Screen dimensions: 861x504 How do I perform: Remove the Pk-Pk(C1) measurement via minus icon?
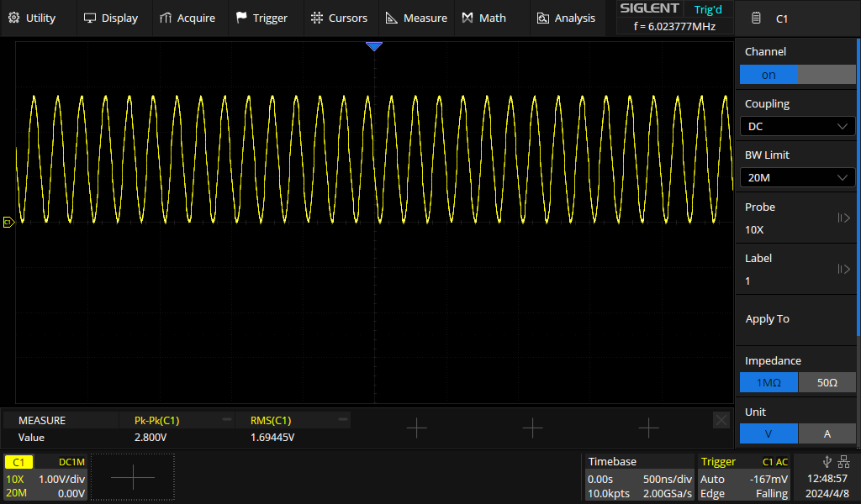[x=226, y=420]
